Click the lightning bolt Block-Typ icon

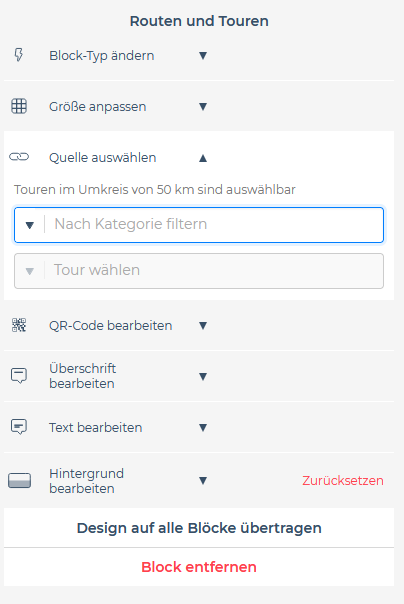point(18,55)
